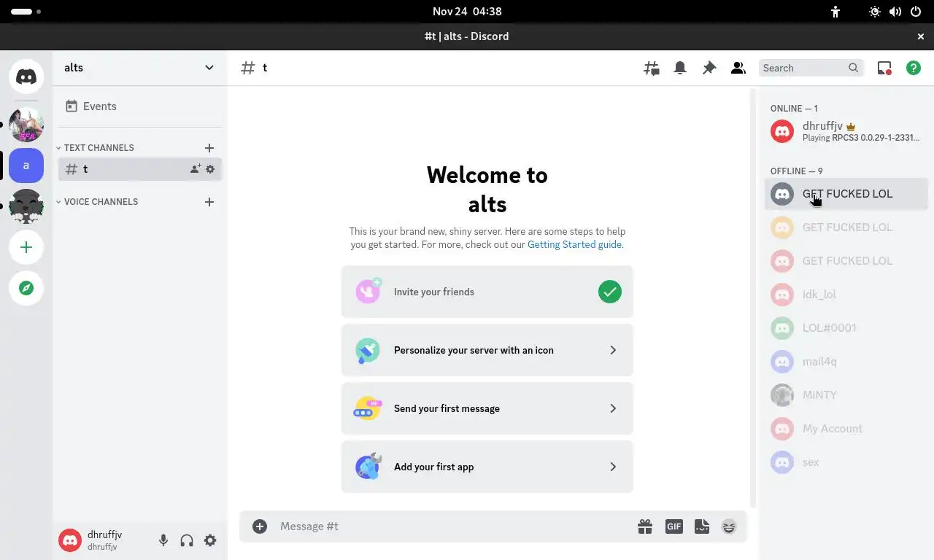Open member MINTY profile

tap(846, 394)
